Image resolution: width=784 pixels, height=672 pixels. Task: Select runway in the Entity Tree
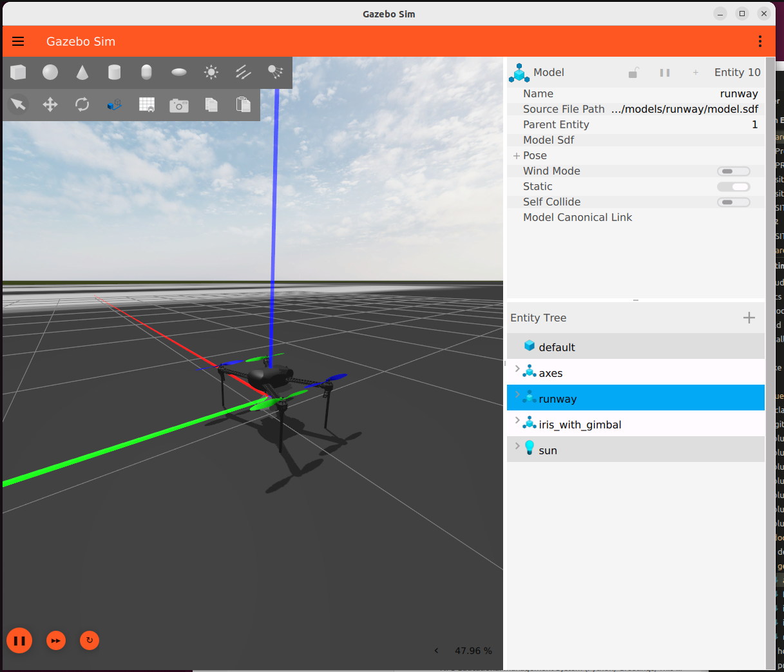636,398
